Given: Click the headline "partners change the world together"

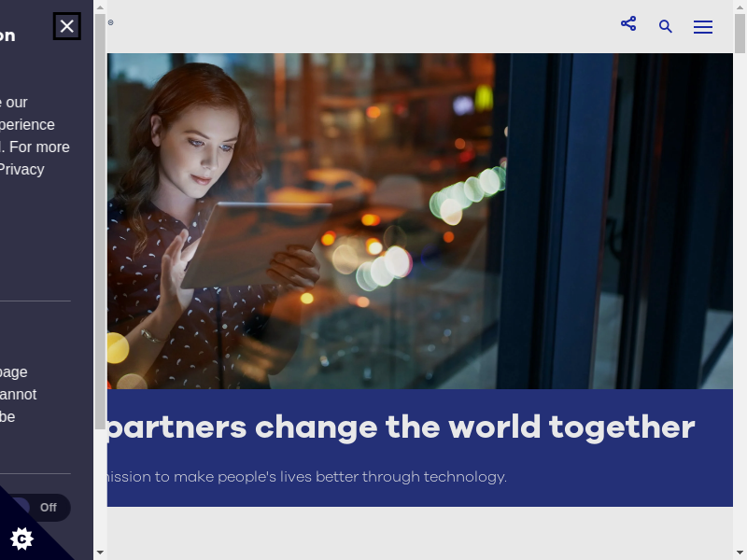Looking at the screenshot, I should click(x=402, y=427).
